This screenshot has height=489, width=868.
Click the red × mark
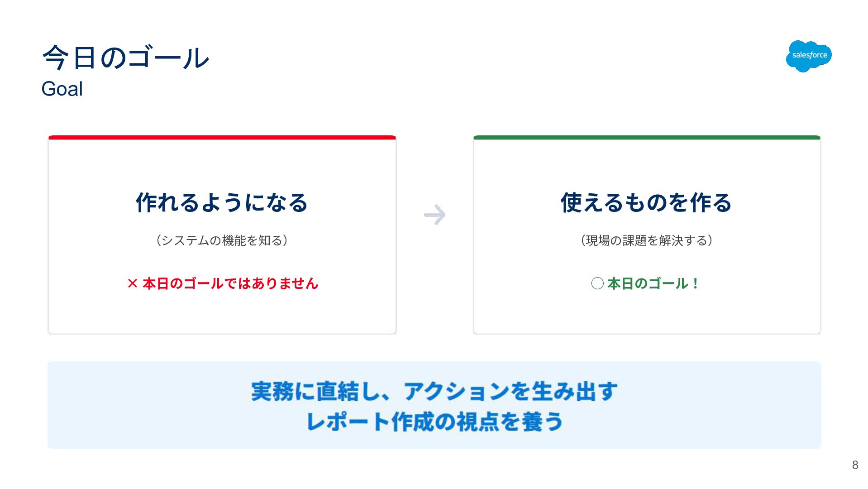coord(132,284)
